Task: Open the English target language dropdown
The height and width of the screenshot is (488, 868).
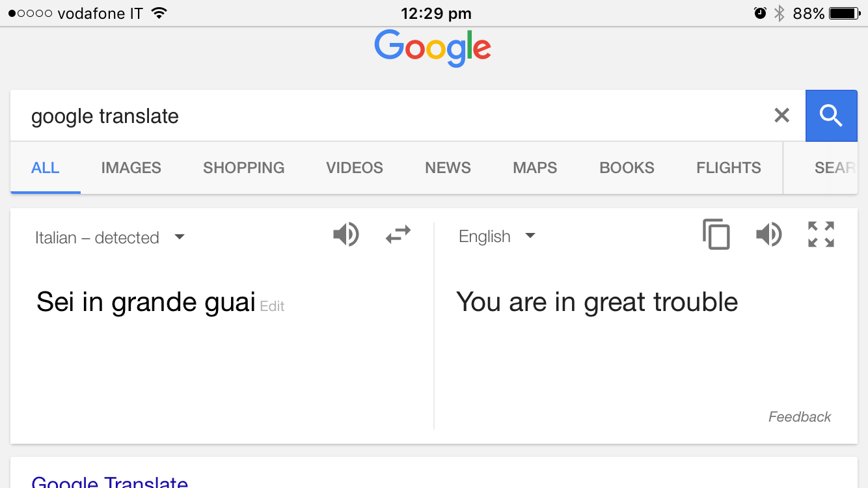Action: [x=496, y=236]
